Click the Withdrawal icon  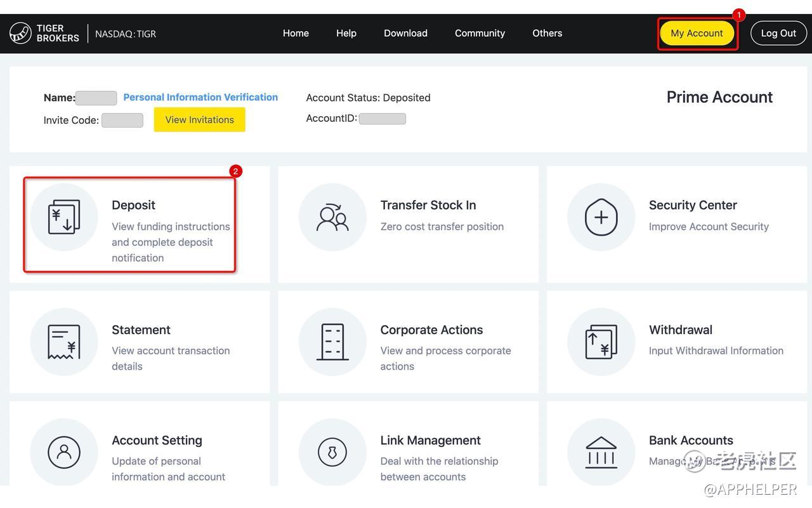[601, 342]
